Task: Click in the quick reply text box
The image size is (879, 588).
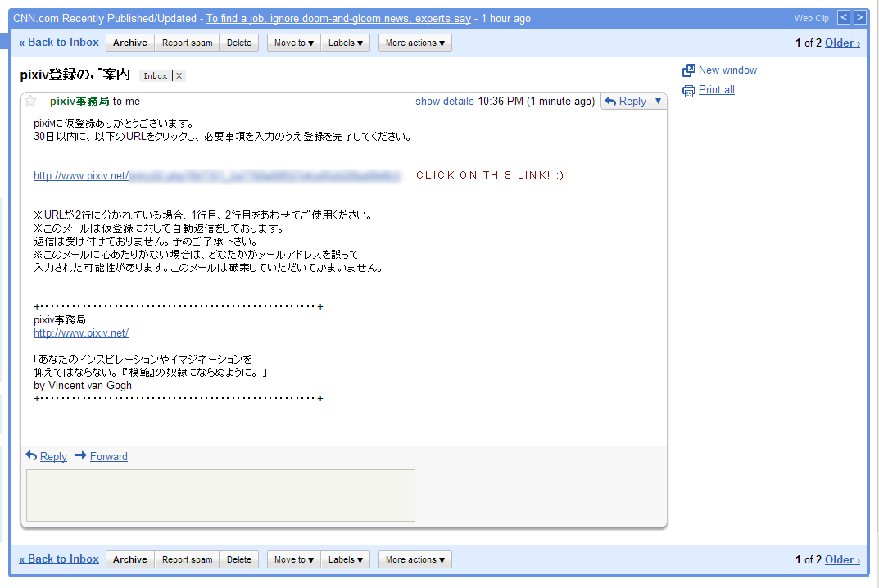Action: [220, 495]
